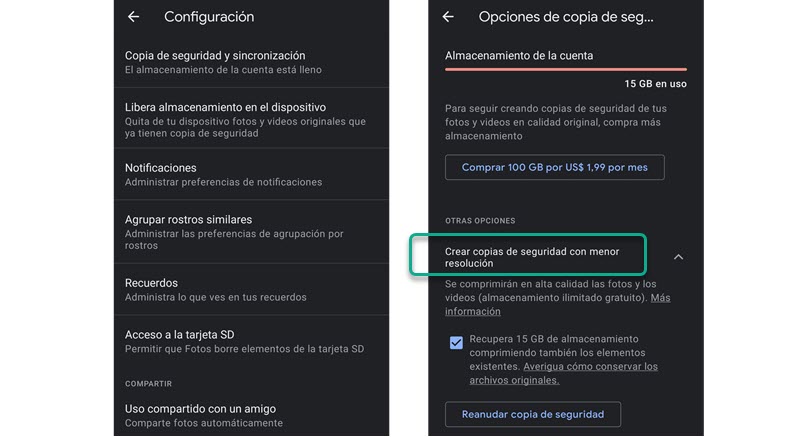Click the account storage usage bar
This screenshot has width=800, height=437.
click(x=565, y=70)
